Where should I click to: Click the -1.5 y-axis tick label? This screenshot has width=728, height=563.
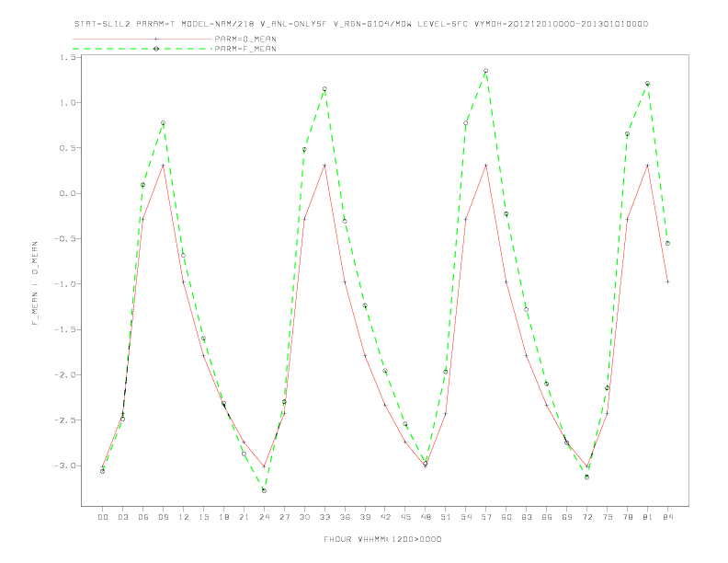(x=65, y=329)
